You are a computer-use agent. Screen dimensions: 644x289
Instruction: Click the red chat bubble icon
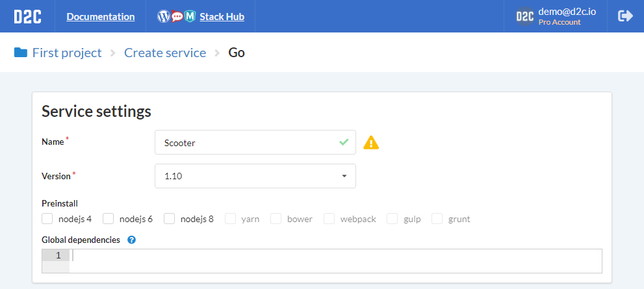coord(177,16)
